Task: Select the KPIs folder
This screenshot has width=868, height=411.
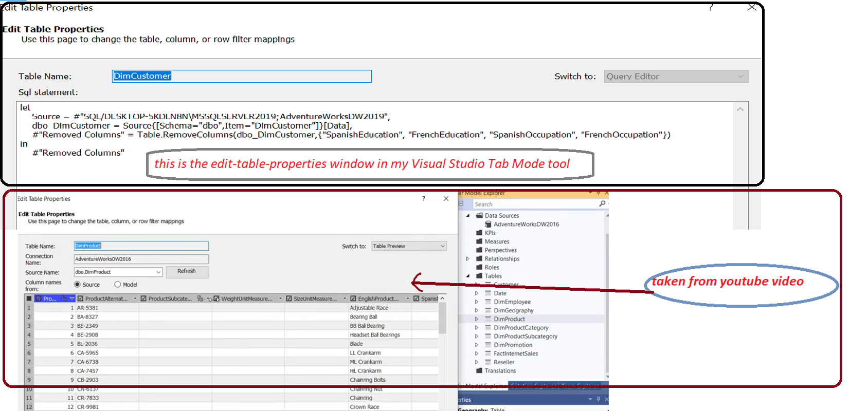Action: point(490,233)
